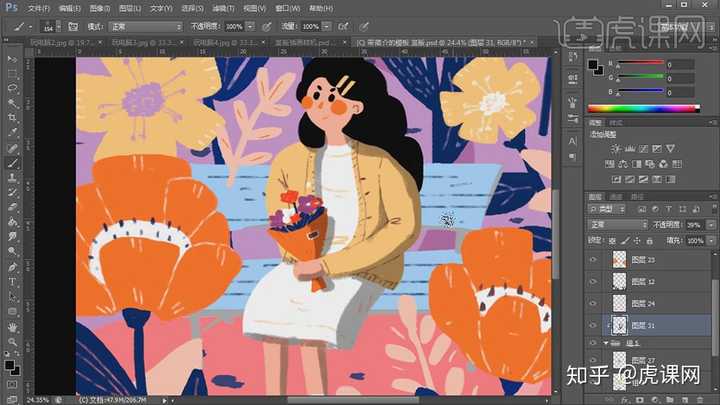Screen dimensions: 720x405
Task: Click the layer style fx button
Action: (625, 400)
